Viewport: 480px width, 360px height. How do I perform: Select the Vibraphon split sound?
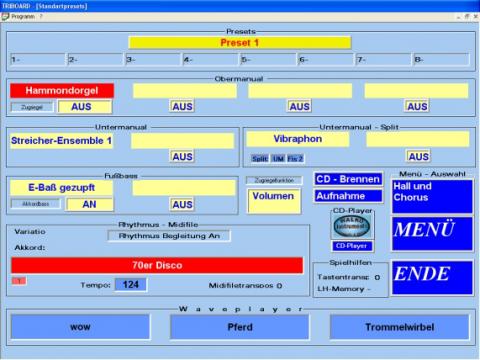pyautogui.click(x=298, y=139)
